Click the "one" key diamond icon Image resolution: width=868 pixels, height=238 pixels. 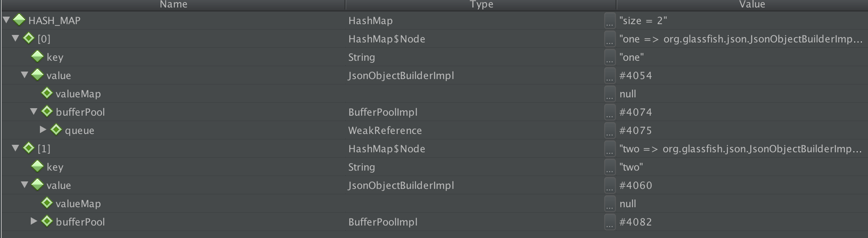(37, 57)
